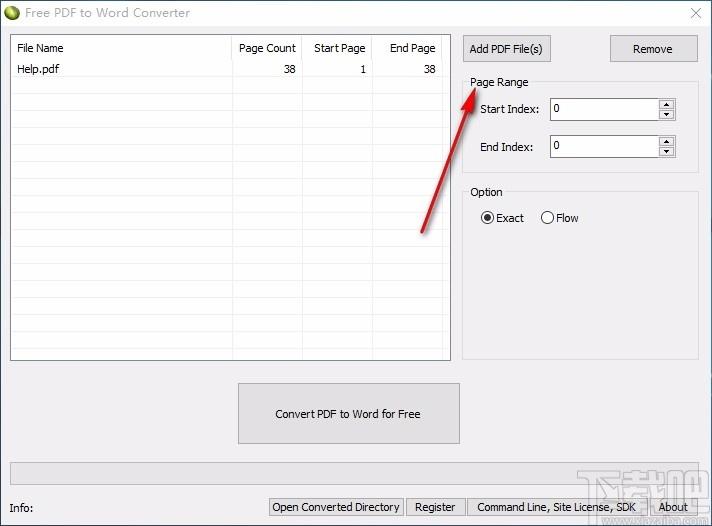This screenshot has height=526, width=712.
Task: Click the application icon in title bar
Action: coord(12,13)
